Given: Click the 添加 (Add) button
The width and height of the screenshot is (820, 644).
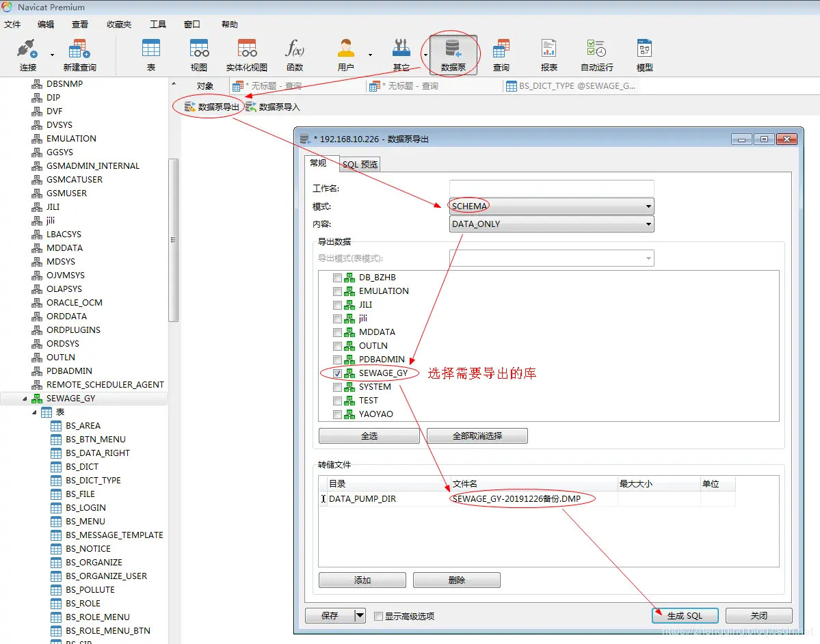Looking at the screenshot, I should (362, 580).
